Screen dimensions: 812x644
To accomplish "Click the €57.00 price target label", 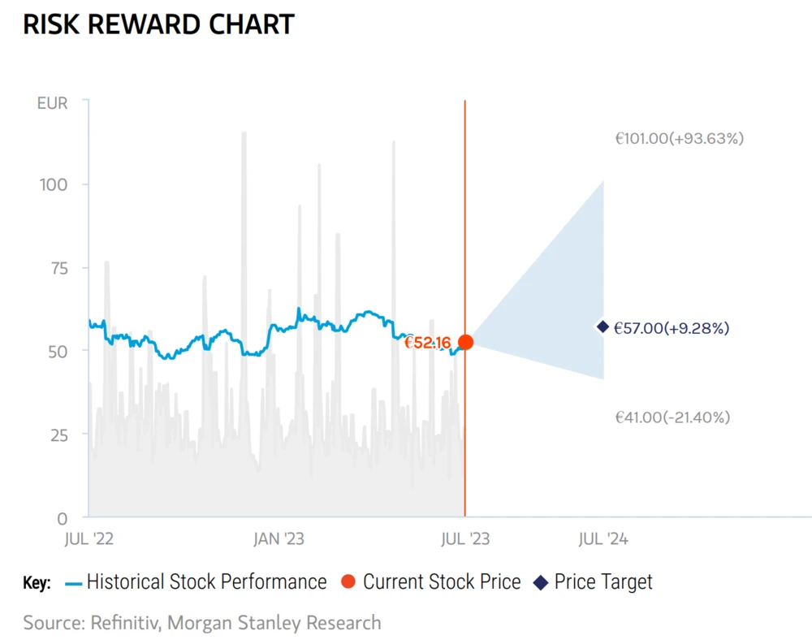I will pos(672,328).
